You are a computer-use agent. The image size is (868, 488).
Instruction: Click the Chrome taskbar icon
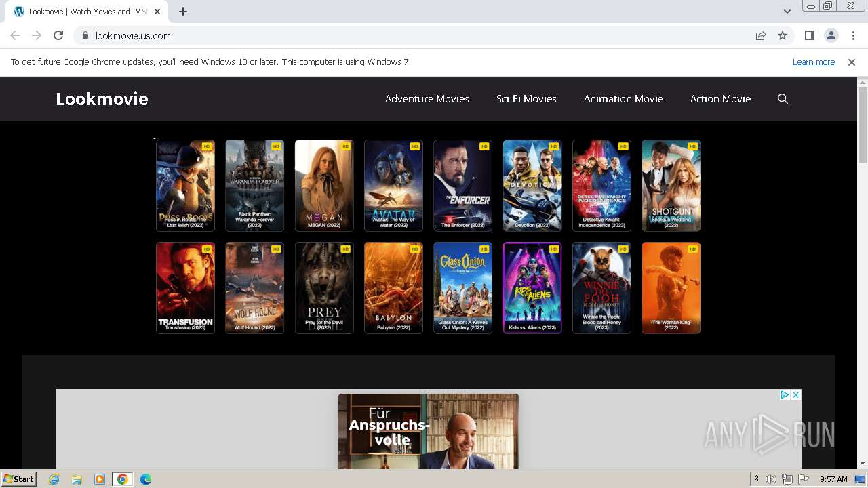[x=122, y=479]
